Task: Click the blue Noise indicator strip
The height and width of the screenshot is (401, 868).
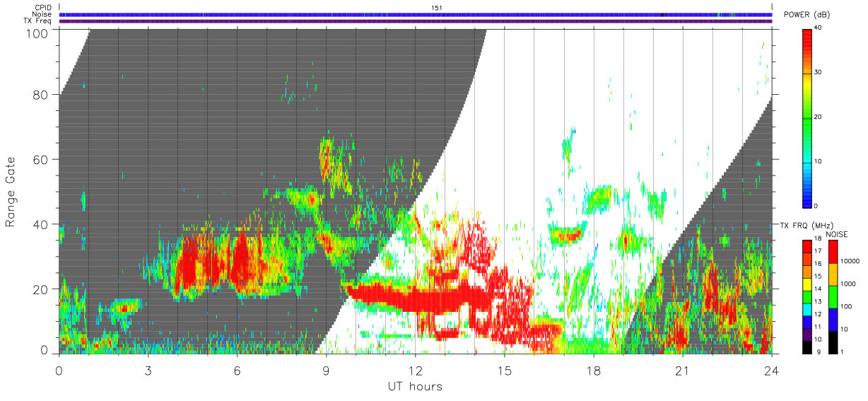Action: (416, 14)
